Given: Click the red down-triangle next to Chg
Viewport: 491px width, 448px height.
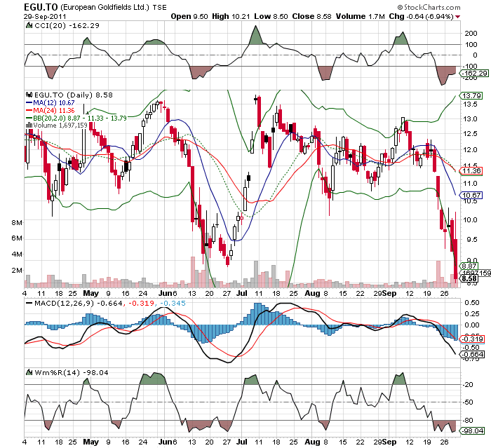Looking at the screenshot, I should (x=458, y=17).
